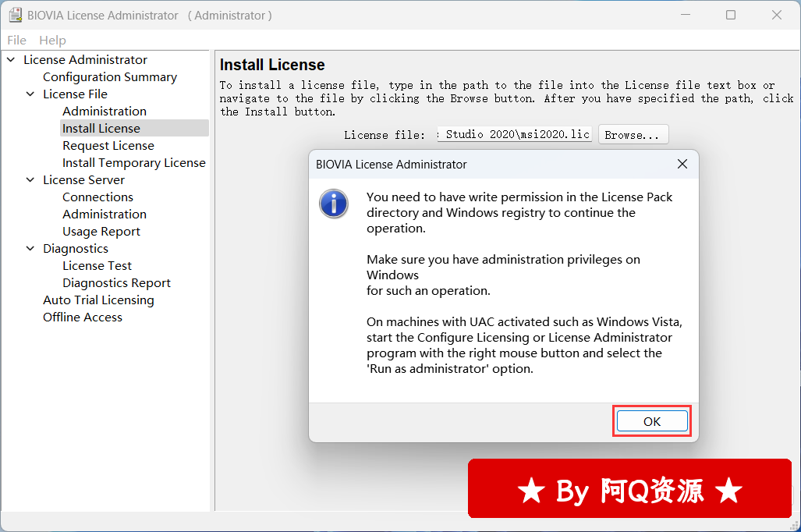Screen dimensions: 801x532
Task: Click the blue information icon
Action: (x=334, y=204)
